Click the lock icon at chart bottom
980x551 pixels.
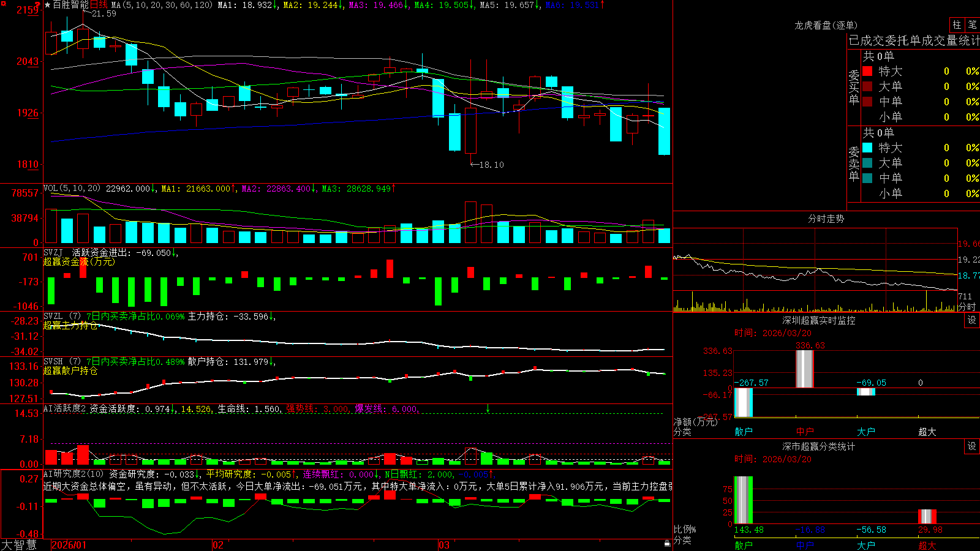pyautogui.click(x=668, y=544)
